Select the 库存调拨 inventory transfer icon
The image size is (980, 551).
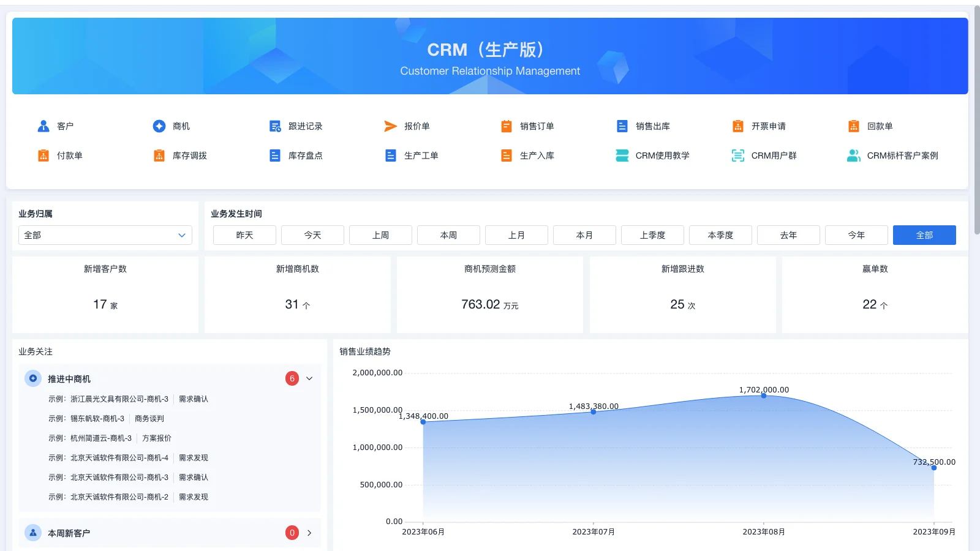tap(181, 156)
